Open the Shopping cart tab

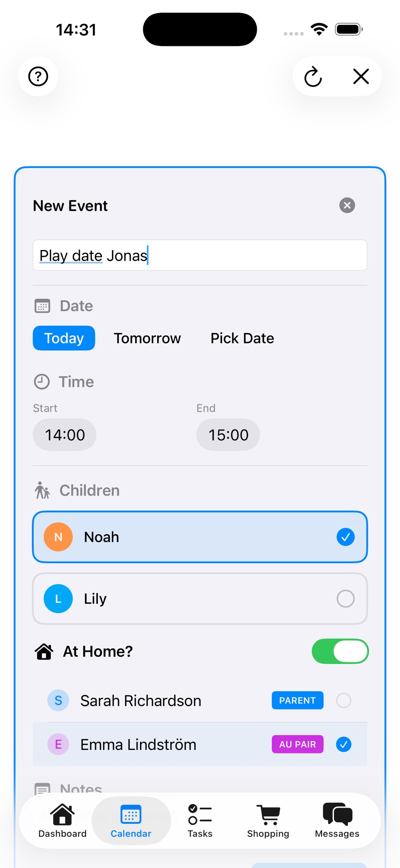pyautogui.click(x=268, y=820)
